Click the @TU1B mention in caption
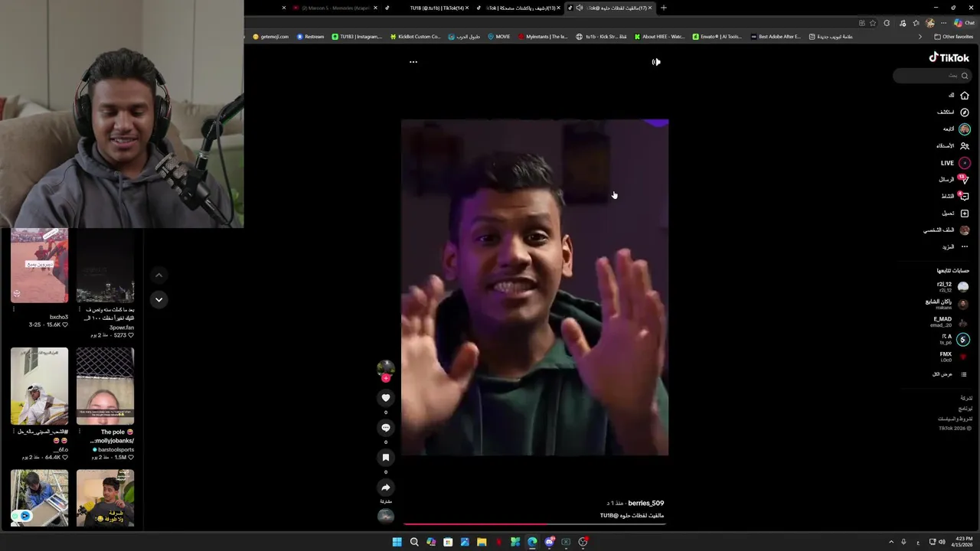This screenshot has height=551, width=980. click(609, 516)
